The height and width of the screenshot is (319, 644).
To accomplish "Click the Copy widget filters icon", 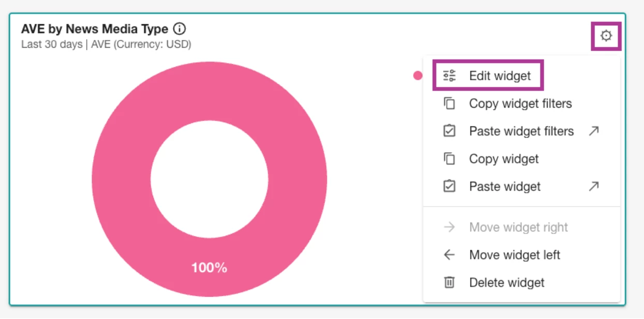I will pyautogui.click(x=449, y=104).
